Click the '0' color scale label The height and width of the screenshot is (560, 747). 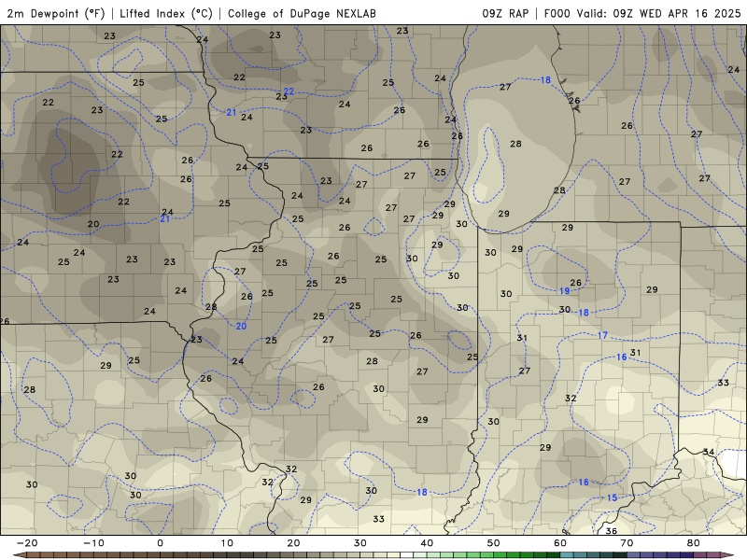(x=160, y=543)
